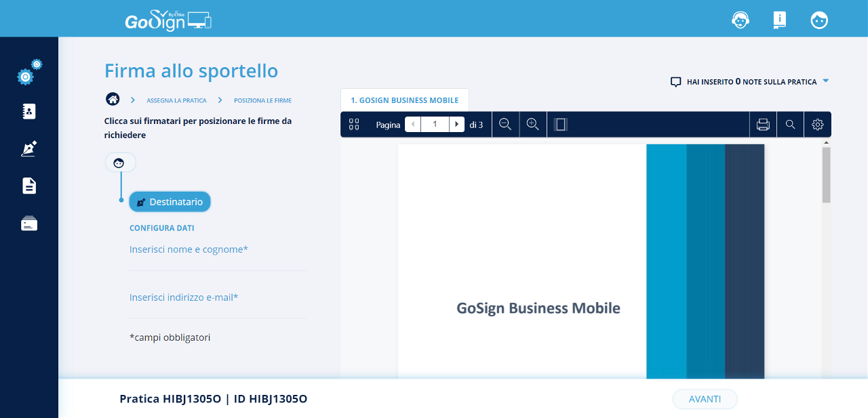Select the GoSign Business Mobile document tab

click(404, 100)
